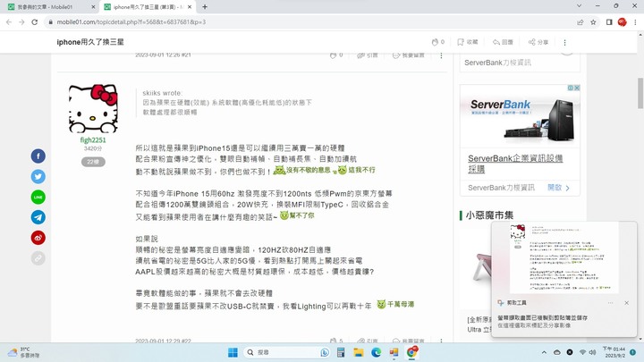Share the post via Telegram
Viewport: 644px width, 362px height.
click(x=38, y=217)
